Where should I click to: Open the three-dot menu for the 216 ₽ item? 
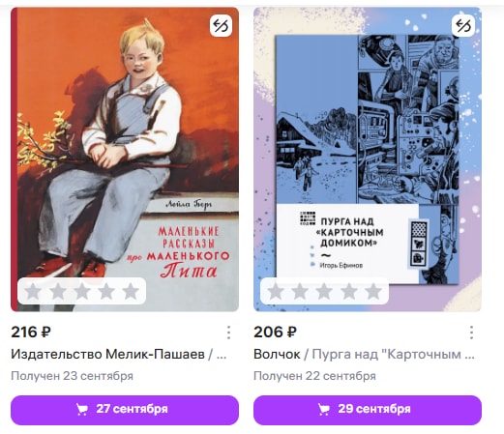coord(228,333)
